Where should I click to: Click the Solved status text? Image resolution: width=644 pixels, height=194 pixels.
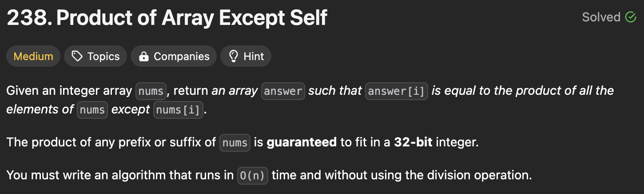[x=601, y=17]
